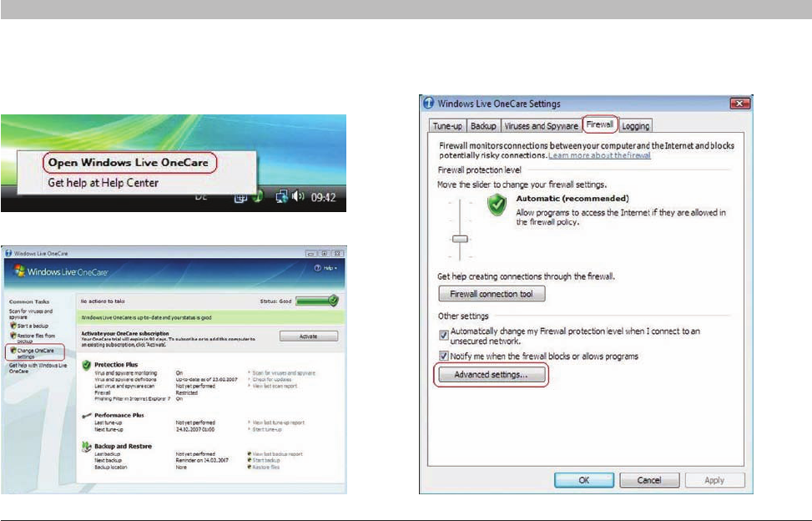Click the Automatic green shield icon
Image resolution: width=812 pixels, height=521 pixels.
[497, 205]
